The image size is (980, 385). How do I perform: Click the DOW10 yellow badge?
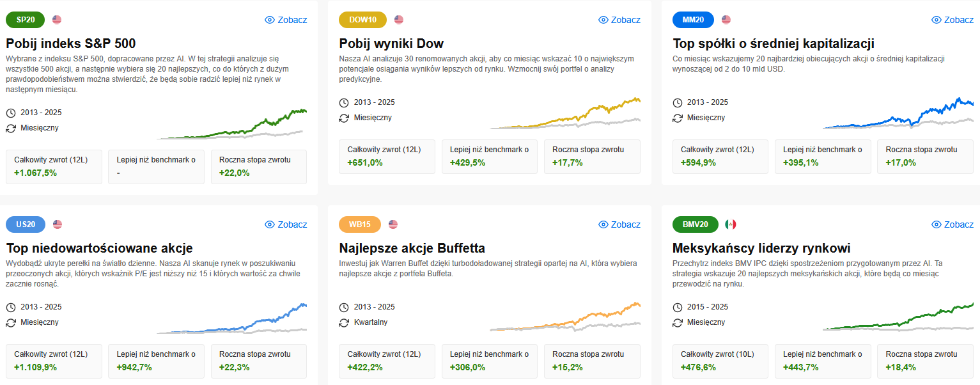(363, 20)
